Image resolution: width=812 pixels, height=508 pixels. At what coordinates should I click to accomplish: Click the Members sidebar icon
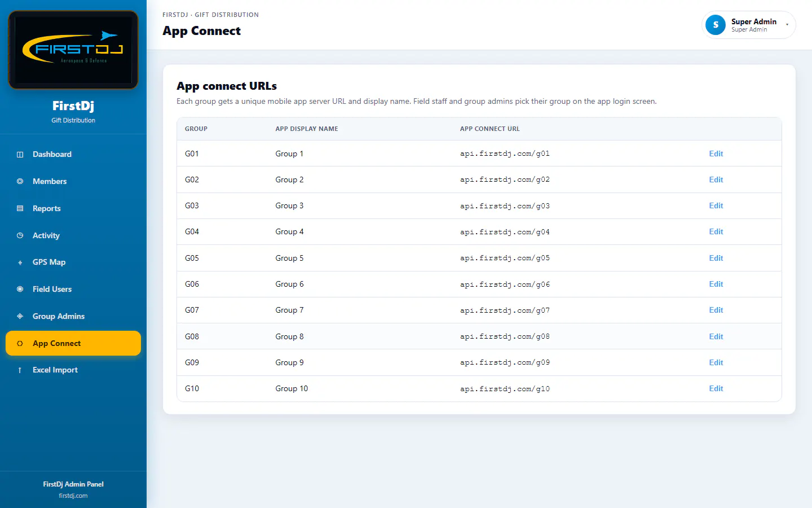(20, 181)
